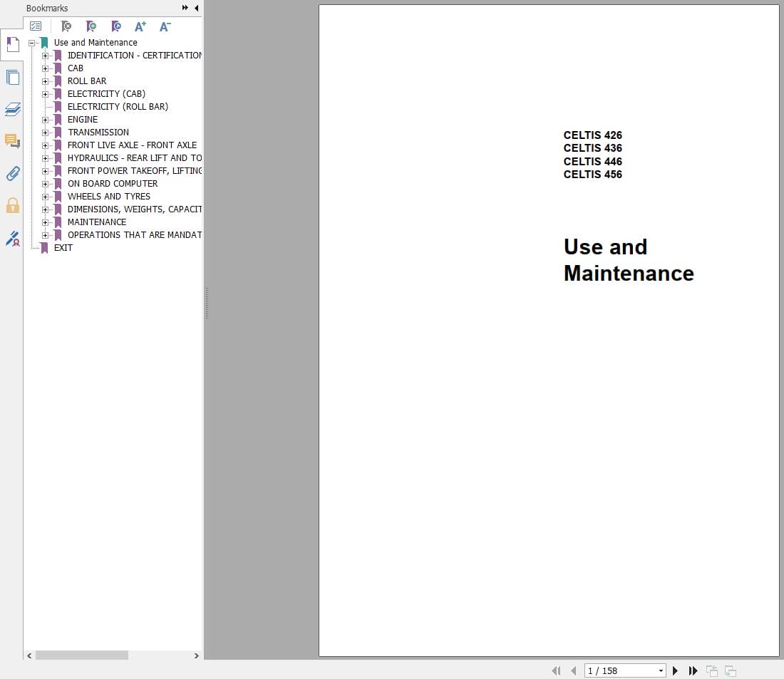Viewport: 784px width, 679px height.
Task: Select the TRANSMISSION bookmark
Action: click(98, 132)
